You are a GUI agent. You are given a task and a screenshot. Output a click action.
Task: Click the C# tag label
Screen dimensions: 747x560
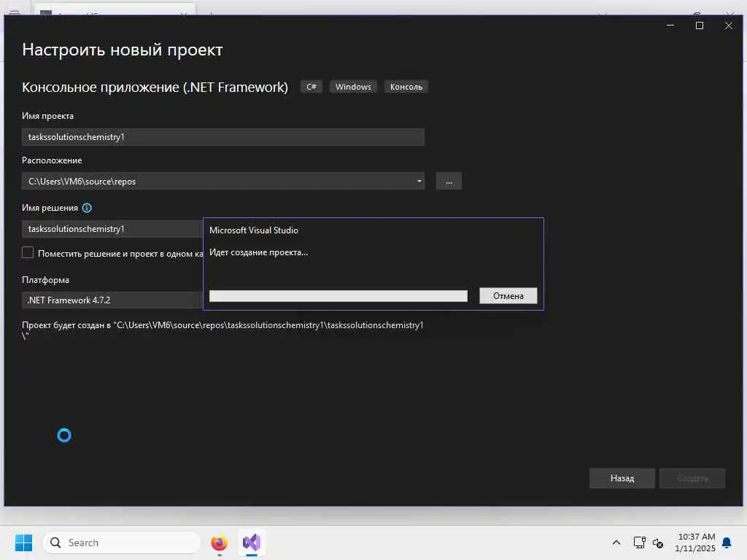click(311, 87)
